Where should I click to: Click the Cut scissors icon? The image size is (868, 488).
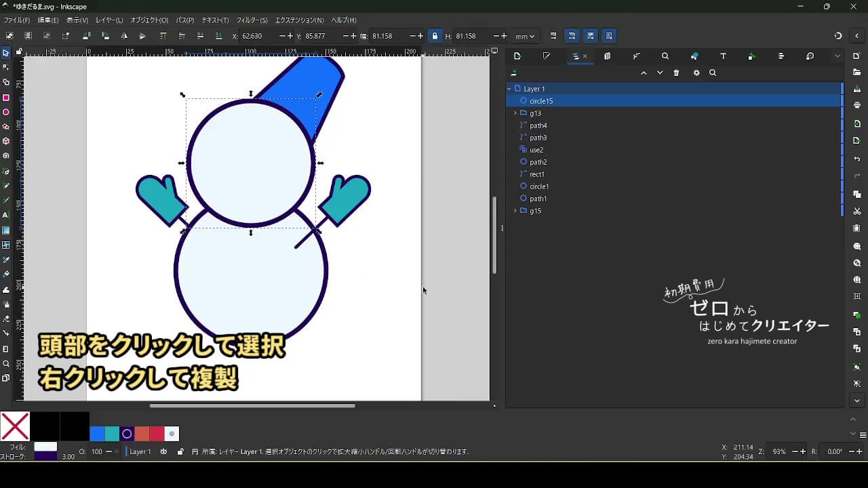857,211
